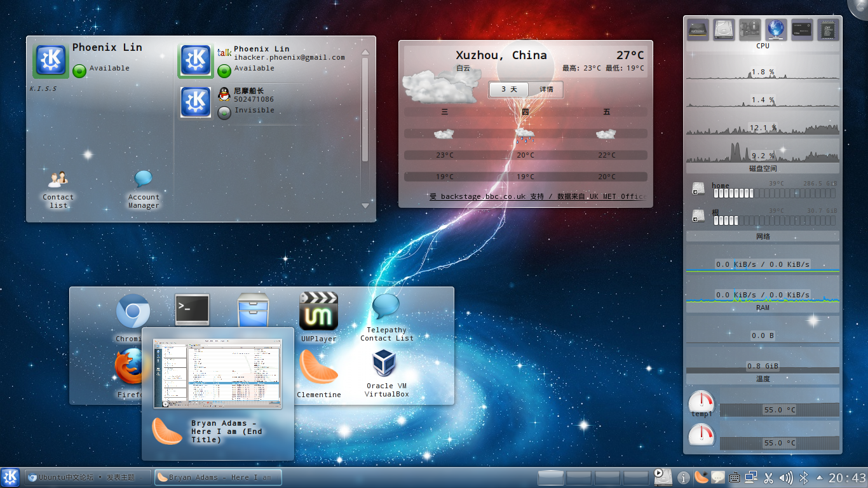The image size is (868, 488).
Task: Open Klipper clipboard scissors tray icon
Action: tap(768, 477)
